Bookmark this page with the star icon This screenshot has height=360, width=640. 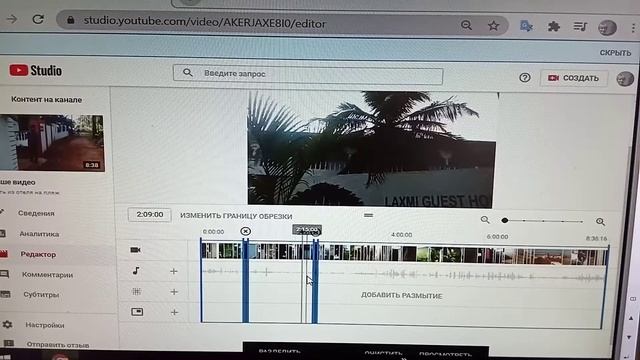pyautogui.click(x=493, y=26)
